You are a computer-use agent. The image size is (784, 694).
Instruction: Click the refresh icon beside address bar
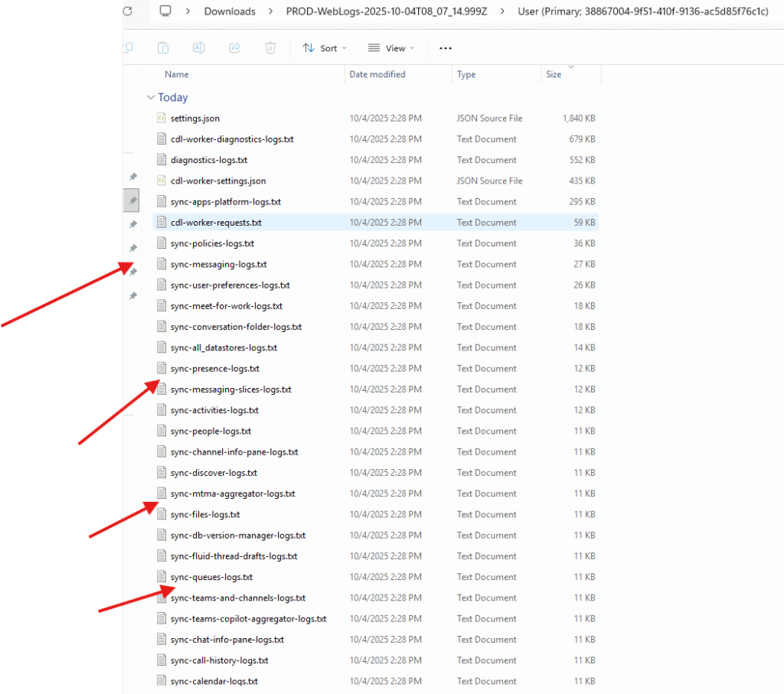[x=127, y=11]
